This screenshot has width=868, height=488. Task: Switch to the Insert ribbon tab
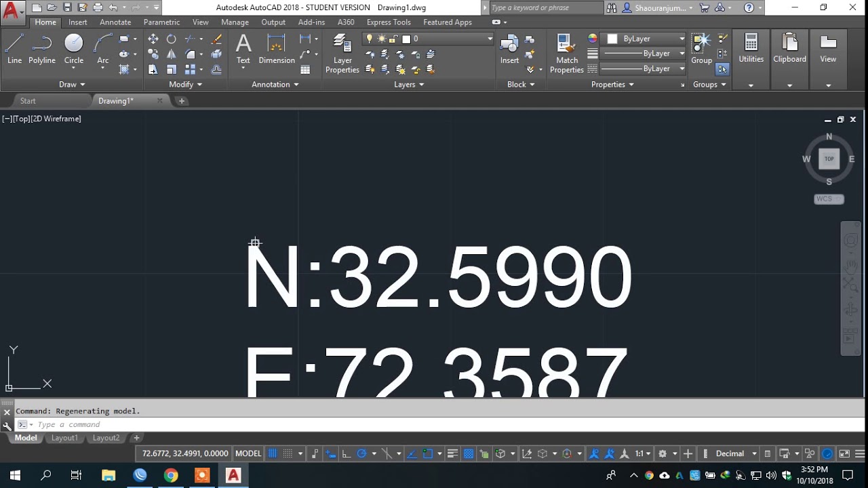pos(78,22)
